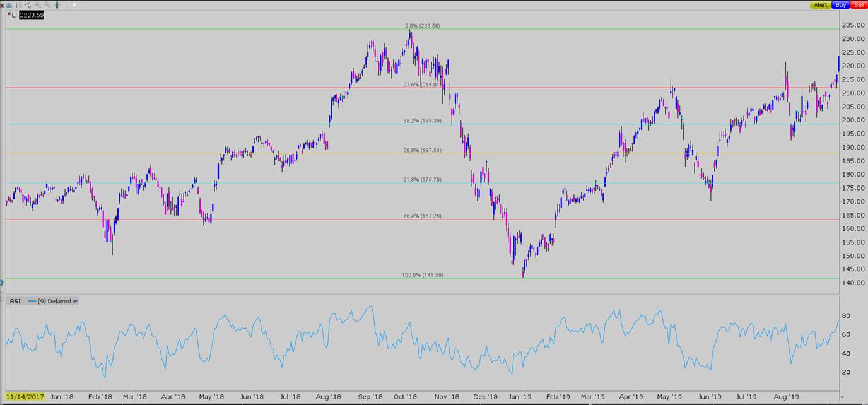868x405 pixels.
Task: Click the C223.59 last price label
Action: (31, 15)
